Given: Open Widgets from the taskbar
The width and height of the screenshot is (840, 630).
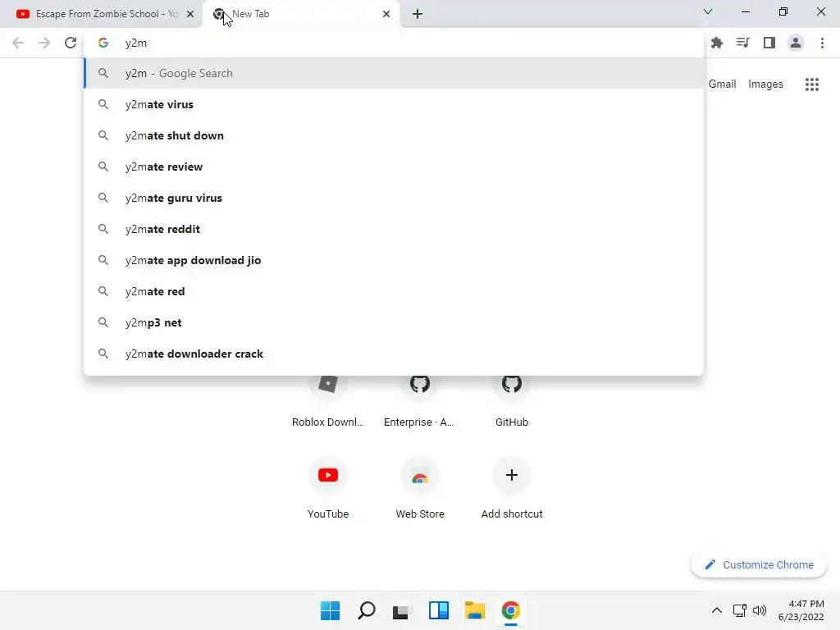Looking at the screenshot, I should point(438,610).
